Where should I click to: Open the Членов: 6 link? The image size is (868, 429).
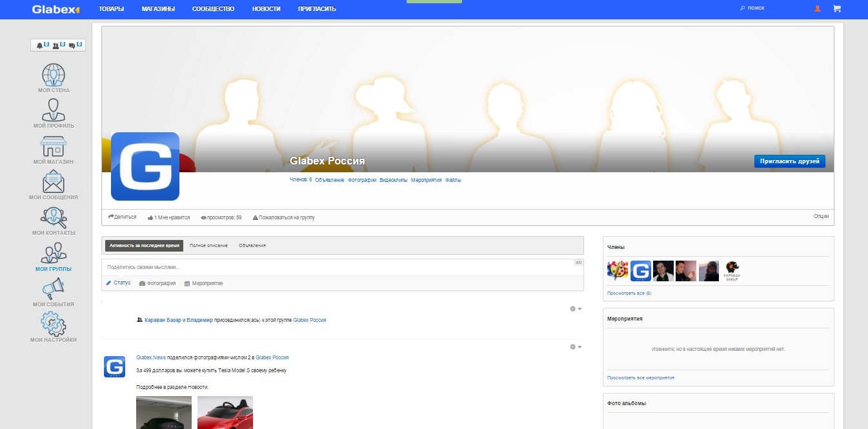coord(301,180)
